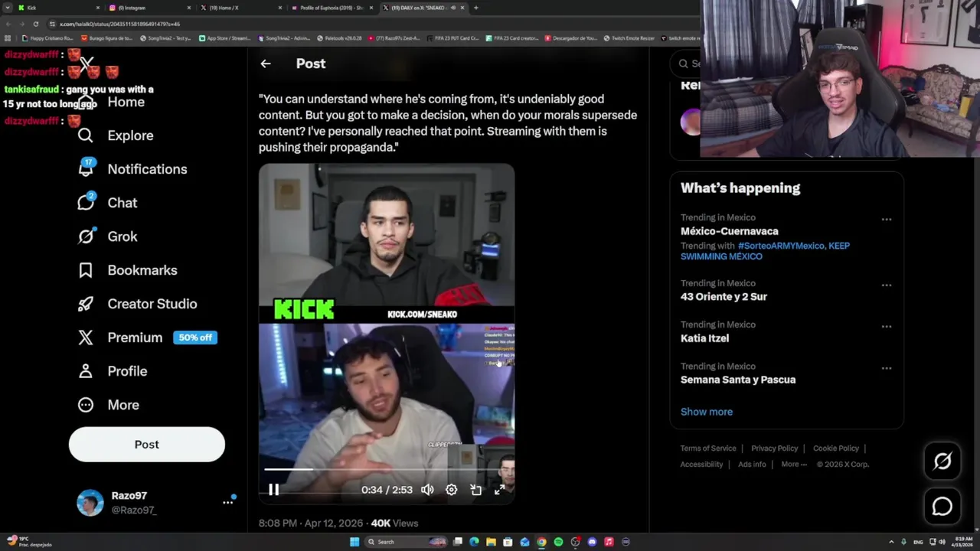
Task: Click the 8:08 PM · Apr 12, 2026 timestamp
Action: click(311, 523)
